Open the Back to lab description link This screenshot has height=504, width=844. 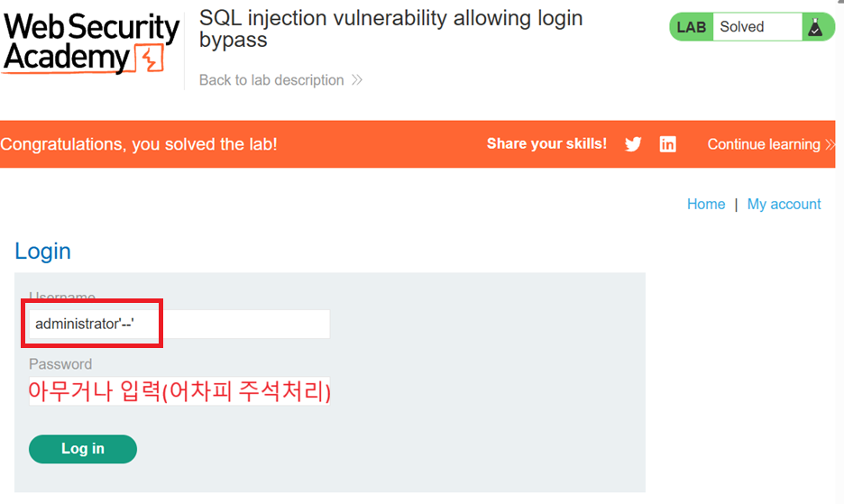click(271, 80)
